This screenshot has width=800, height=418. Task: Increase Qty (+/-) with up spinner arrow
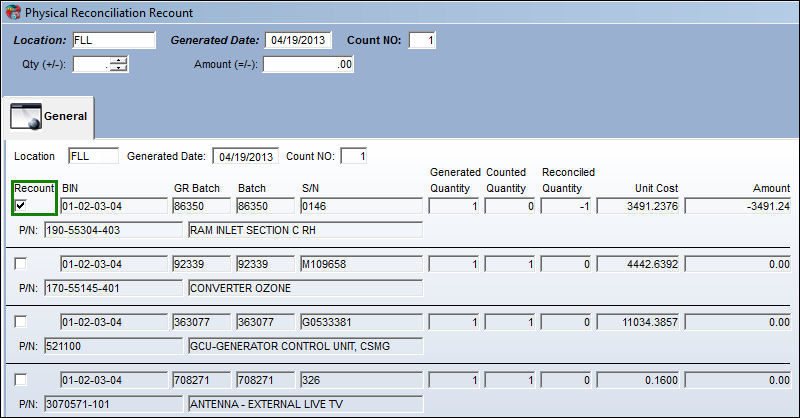coord(119,60)
